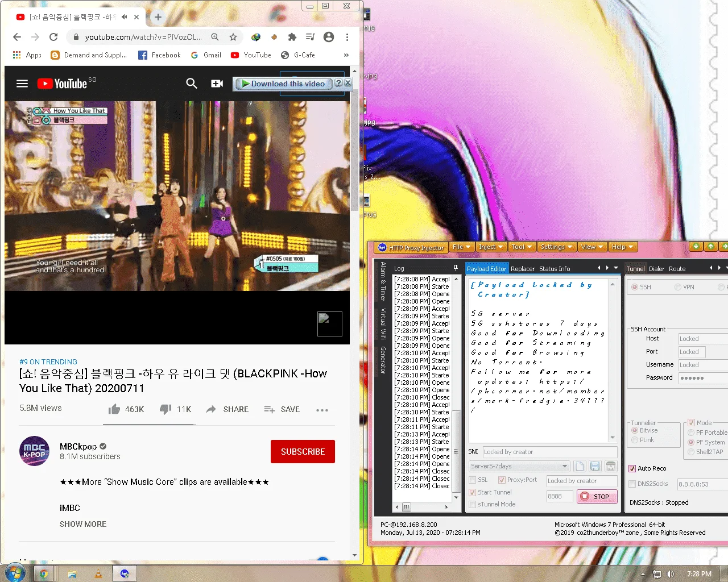The image size is (728, 582).
Task: Open Chrome three-dot menu
Action: point(347,37)
